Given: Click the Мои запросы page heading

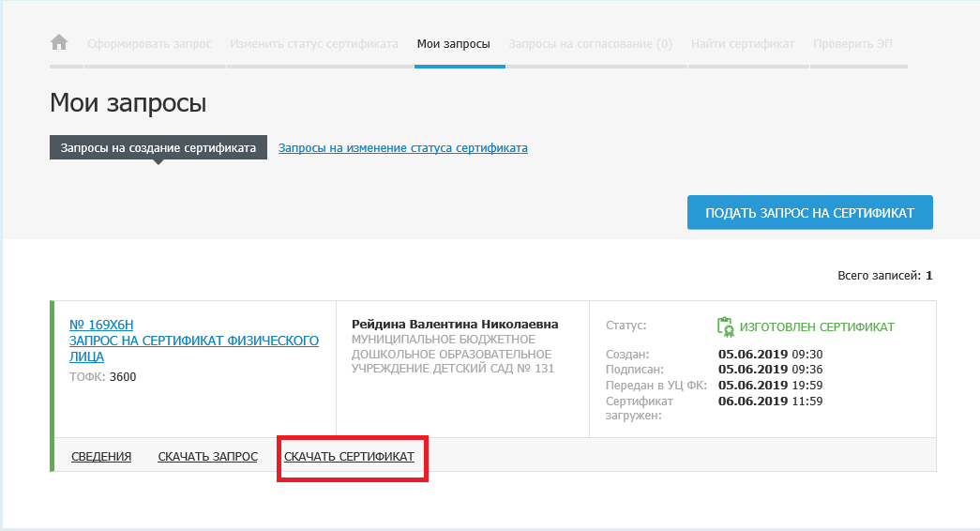Looking at the screenshot, I should 128,103.
